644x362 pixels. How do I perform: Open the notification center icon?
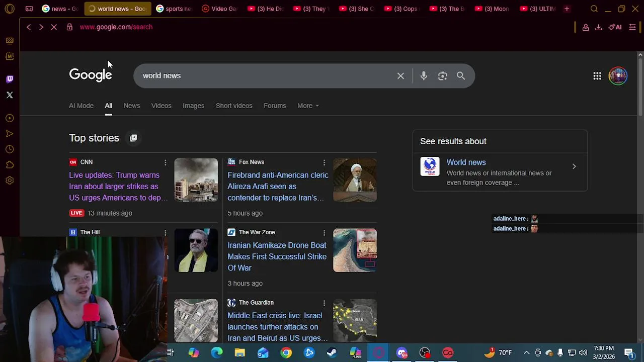tap(629, 353)
